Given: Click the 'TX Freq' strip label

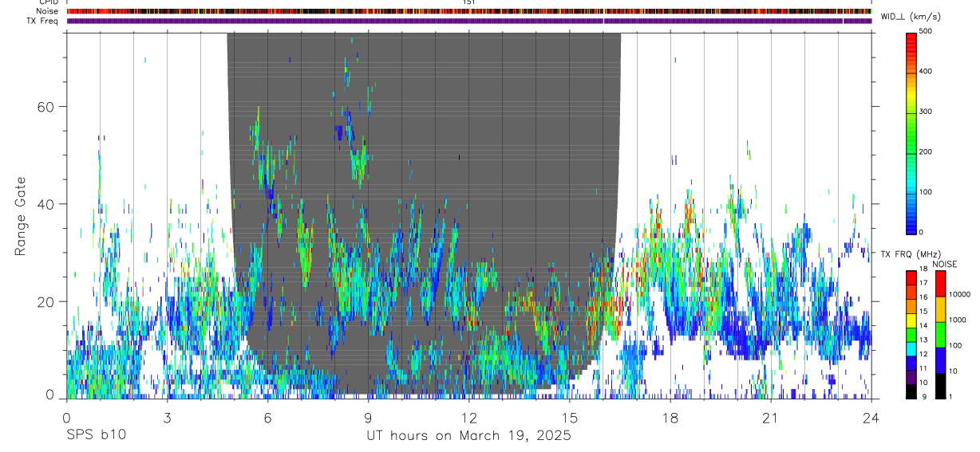Looking at the screenshot, I should tap(43, 21).
